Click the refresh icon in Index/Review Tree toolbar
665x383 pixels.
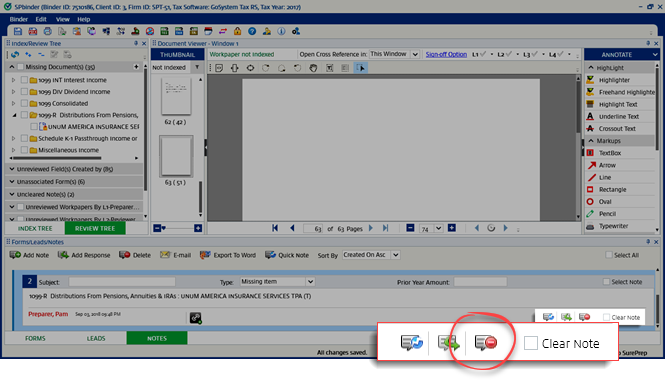[x=15, y=54]
